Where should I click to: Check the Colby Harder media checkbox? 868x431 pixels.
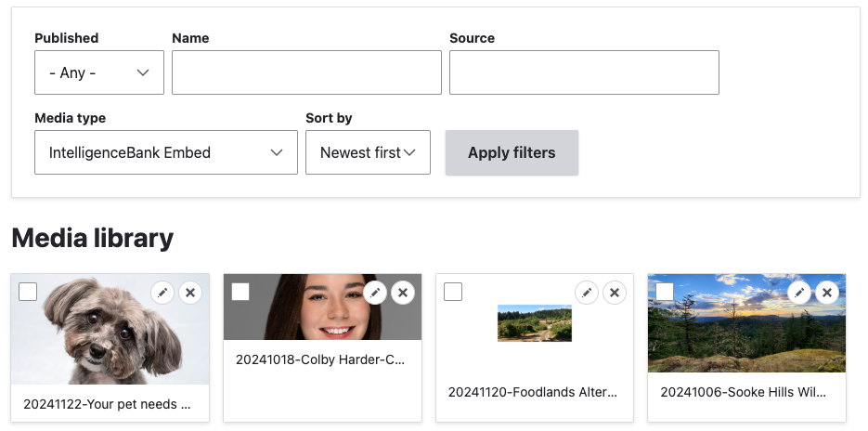click(x=240, y=292)
